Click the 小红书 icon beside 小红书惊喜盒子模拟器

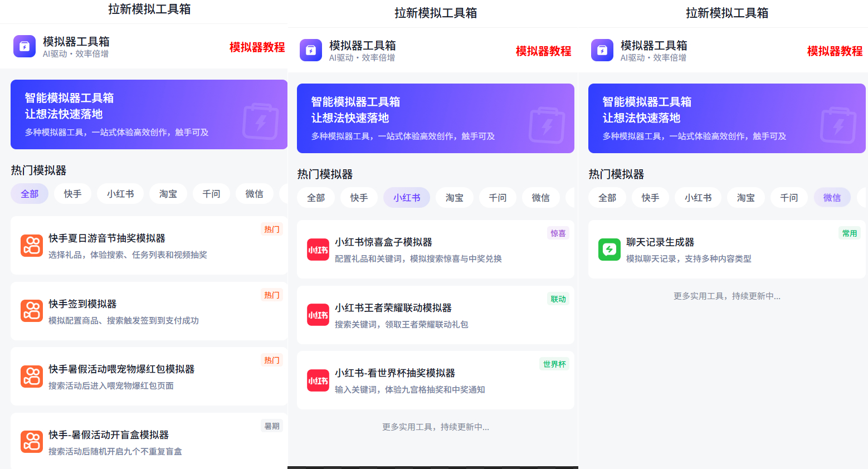318,250
